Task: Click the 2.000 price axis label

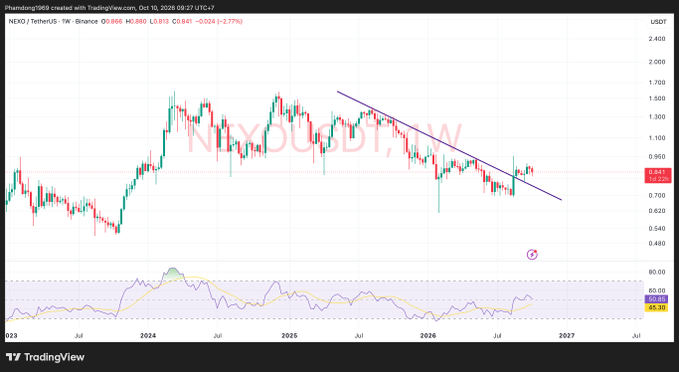Action: (x=657, y=62)
